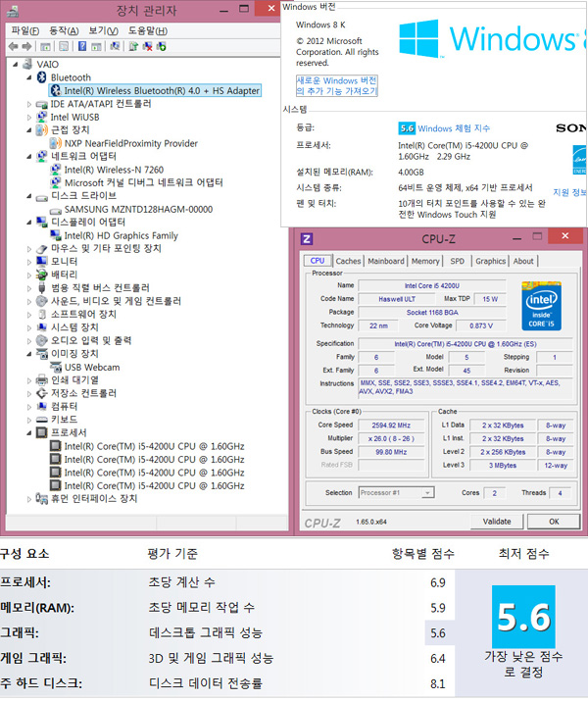
Task: Open 새로운 Windows 버전의 추가 기능 가져오기 link
Action: pos(337,85)
